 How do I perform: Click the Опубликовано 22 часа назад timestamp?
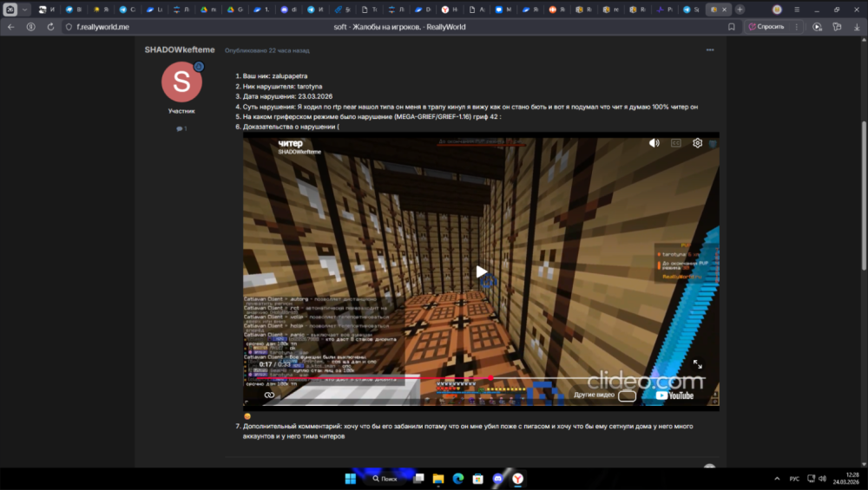tap(266, 50)
